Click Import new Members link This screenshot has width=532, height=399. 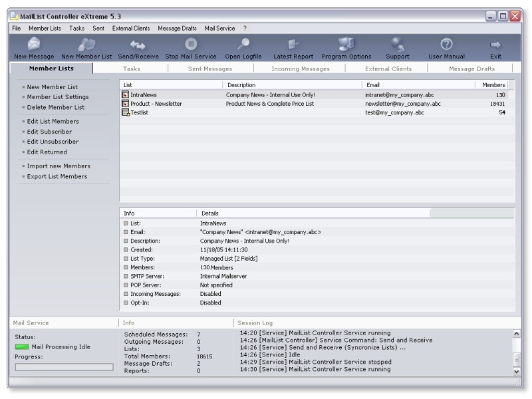59,166
